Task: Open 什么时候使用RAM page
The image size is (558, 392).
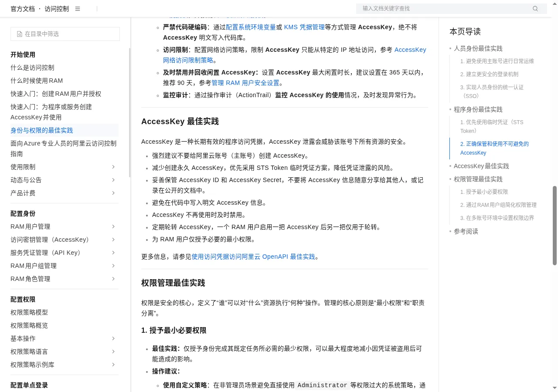Action: point(37,81)
